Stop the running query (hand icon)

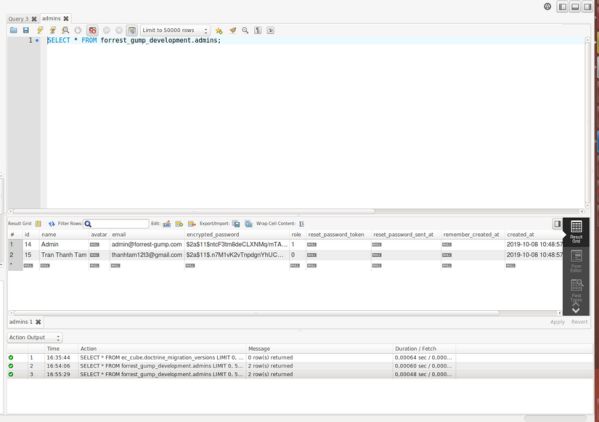pos(78,30)
